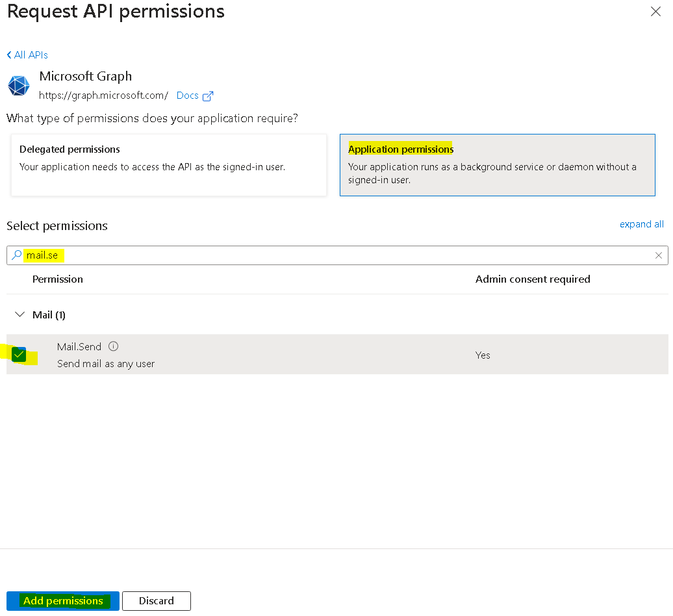Viewport: 673px width, 616px height.
Task: Clear the search box with the X icon
Action: pyautogui.click(x=659, y=255)
